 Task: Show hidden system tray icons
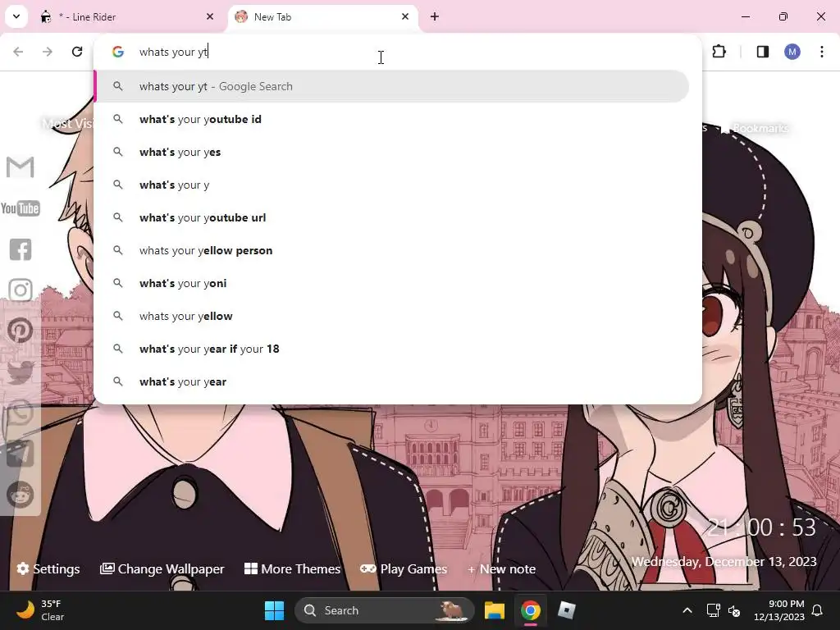coord(687,610)
